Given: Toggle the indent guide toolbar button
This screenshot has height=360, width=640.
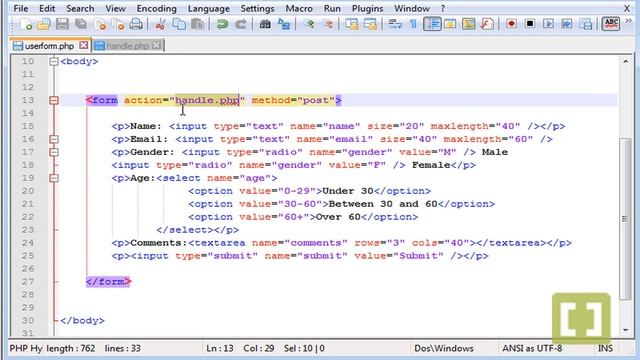Looking at the screenshot, I should coord(432,24).
